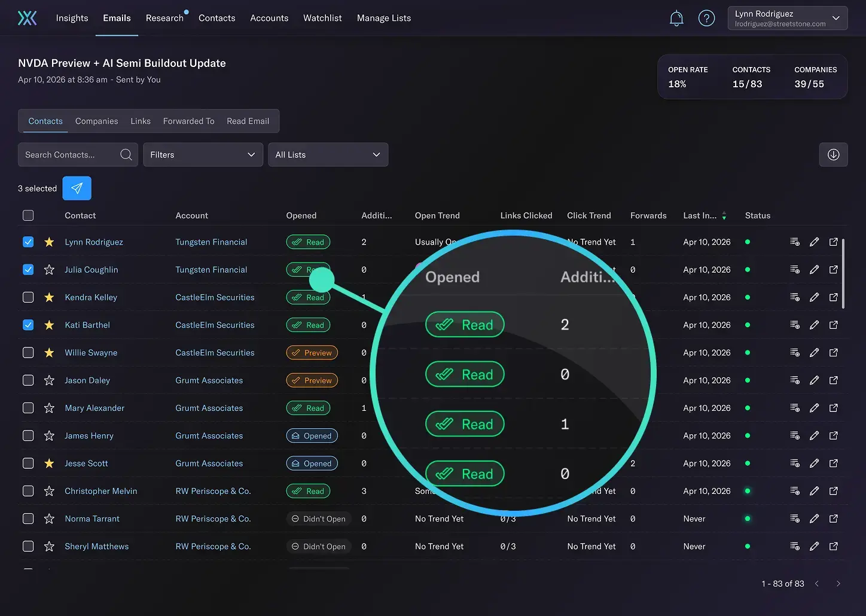Add Christopher Melvin to a list
This screenshot has width=866, height=616.
tap(795, 491)
